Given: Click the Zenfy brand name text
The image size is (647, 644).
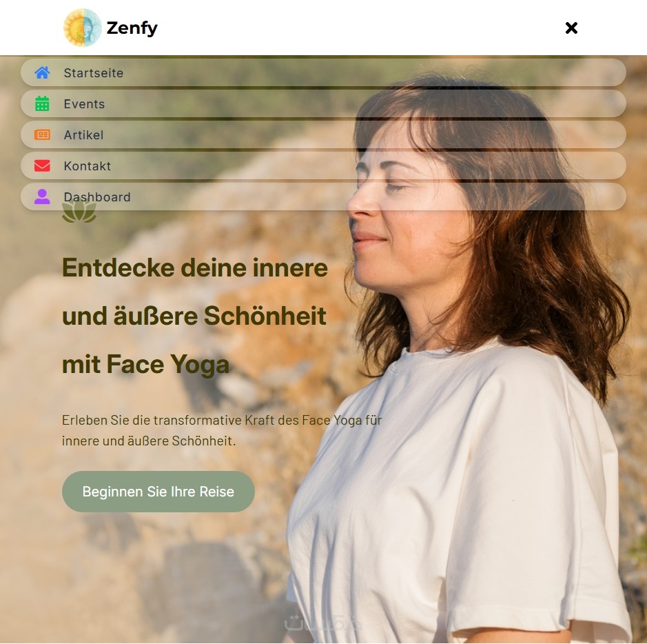Looking at the screenshot, I should click(132, 28).
